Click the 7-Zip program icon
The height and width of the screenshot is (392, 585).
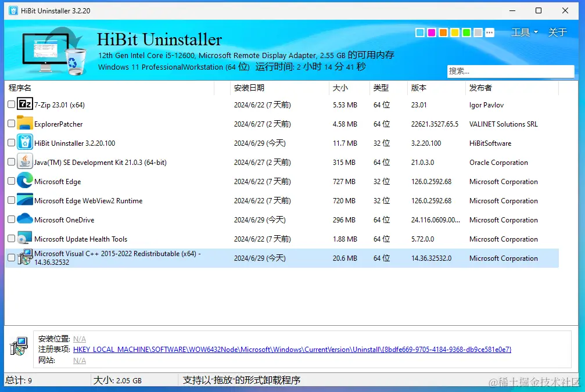25,104
